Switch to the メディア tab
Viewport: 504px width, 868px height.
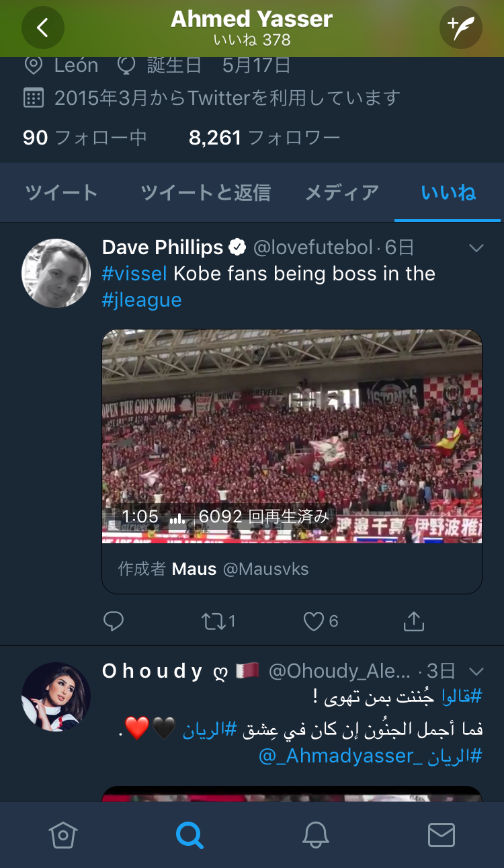(x=342, y=193)
